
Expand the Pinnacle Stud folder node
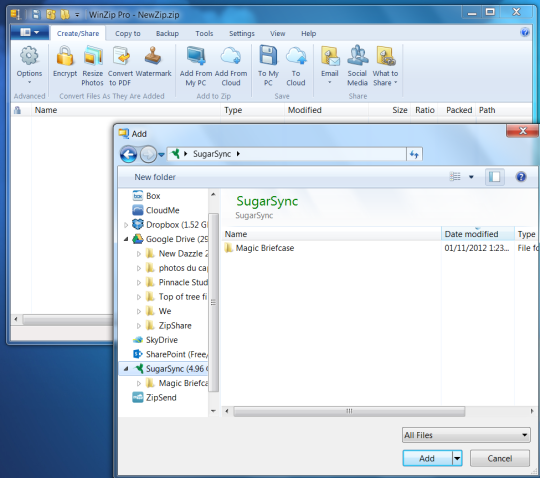tap(139, 283)
